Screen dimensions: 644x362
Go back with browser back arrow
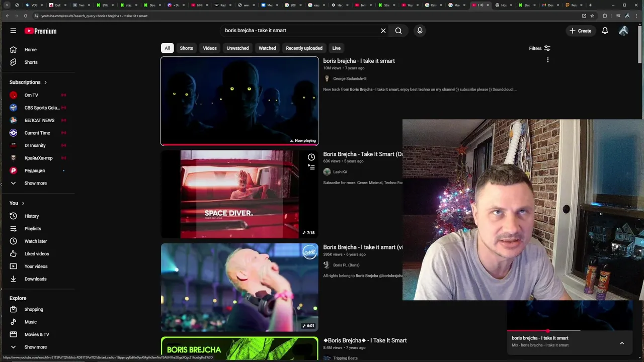click(7, 16)
